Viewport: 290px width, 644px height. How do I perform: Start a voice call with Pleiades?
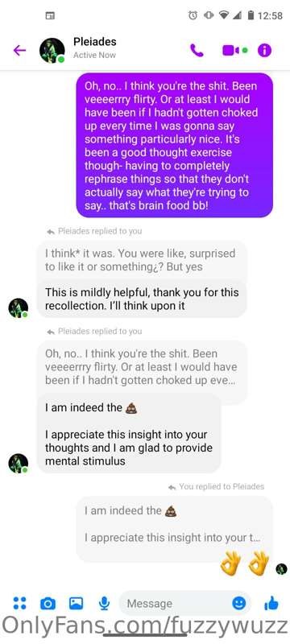(x=197, y=51)
